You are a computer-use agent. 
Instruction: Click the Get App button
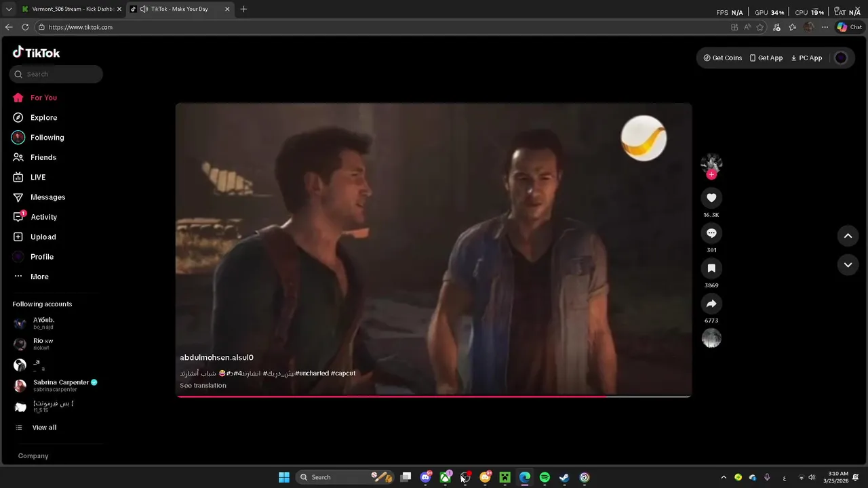(x=766, y=58)
